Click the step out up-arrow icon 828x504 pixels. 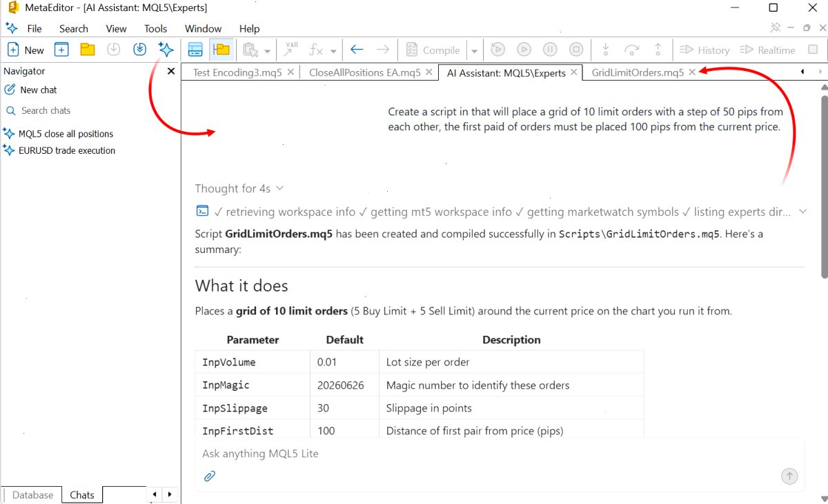658,50
